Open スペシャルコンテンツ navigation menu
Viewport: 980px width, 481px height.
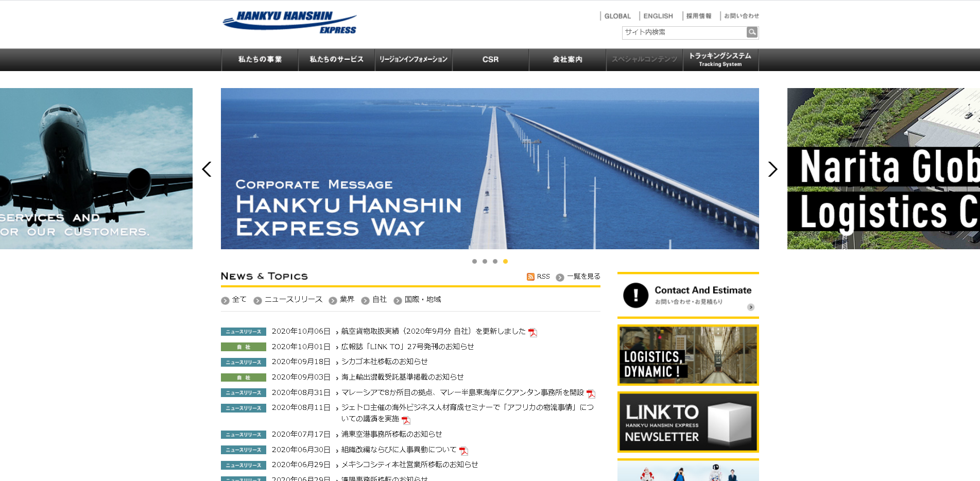(x=644, y=60)
